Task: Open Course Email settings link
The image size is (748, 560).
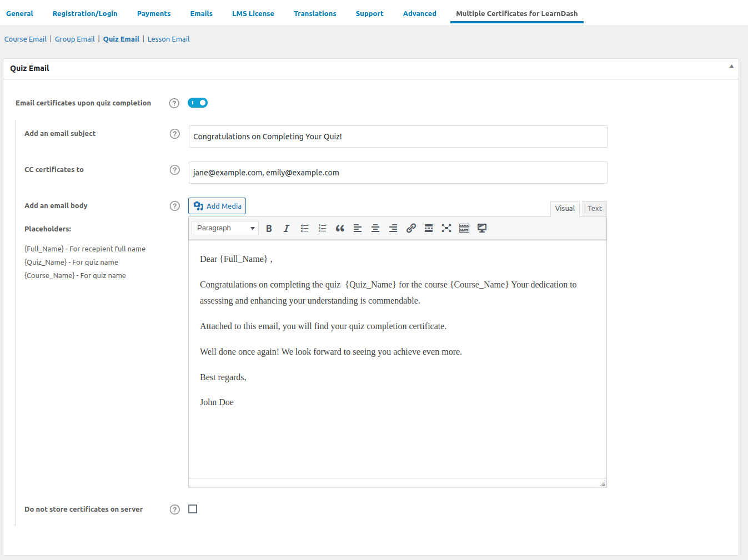Action: [x=26, y=39]
